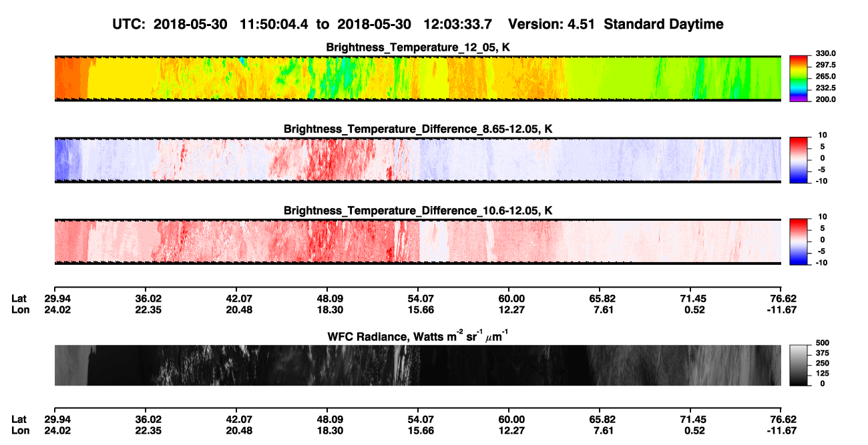868x445 pixels.
Task: Click the 265.0 colorbar tick label
Action: [x=826, y=77]
